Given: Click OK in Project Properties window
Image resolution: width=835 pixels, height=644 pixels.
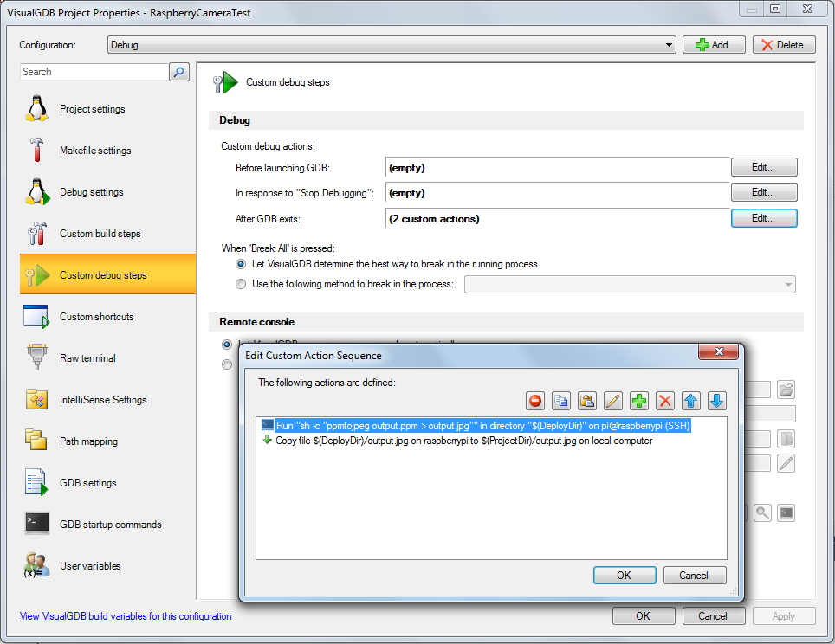Looking at the screenshot, I should tap(644, 615).
